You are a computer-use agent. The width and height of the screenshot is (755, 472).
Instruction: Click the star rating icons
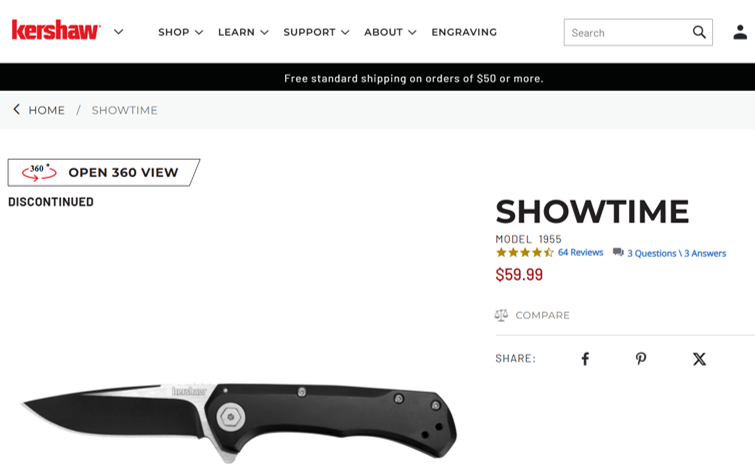pos(525,252)
